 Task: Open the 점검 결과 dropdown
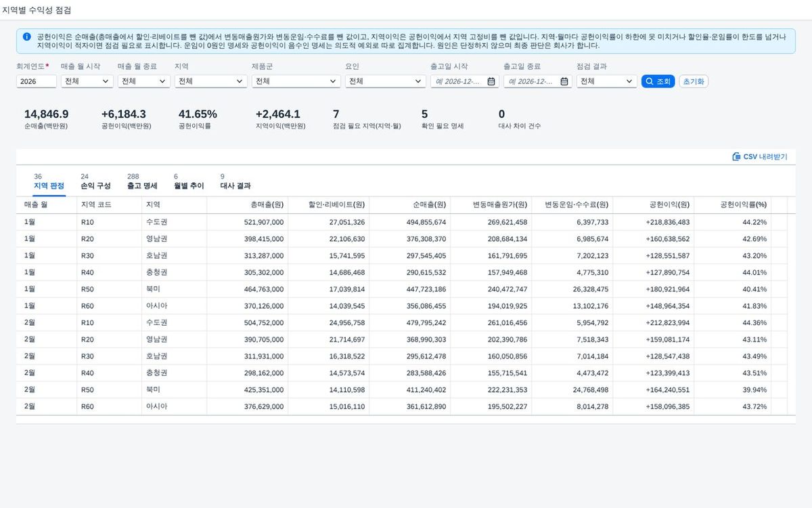click(x=606, y=81)
